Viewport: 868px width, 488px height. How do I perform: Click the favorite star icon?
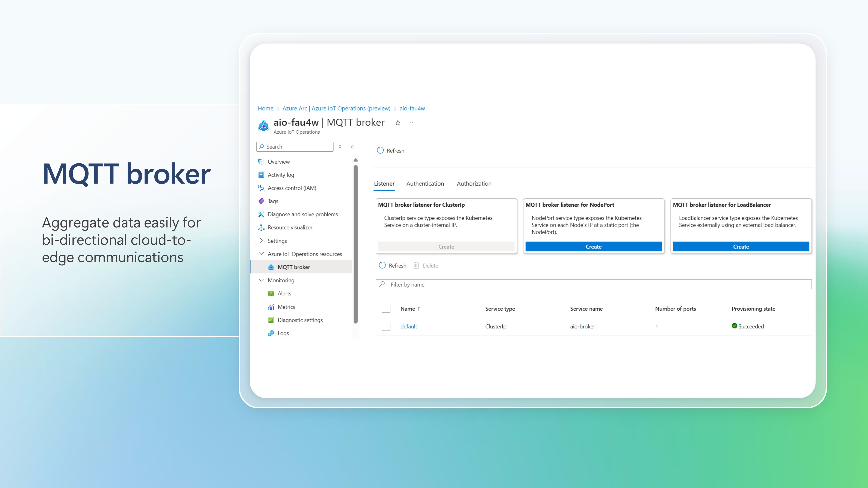pyautogui.click(x=398, y=123)
